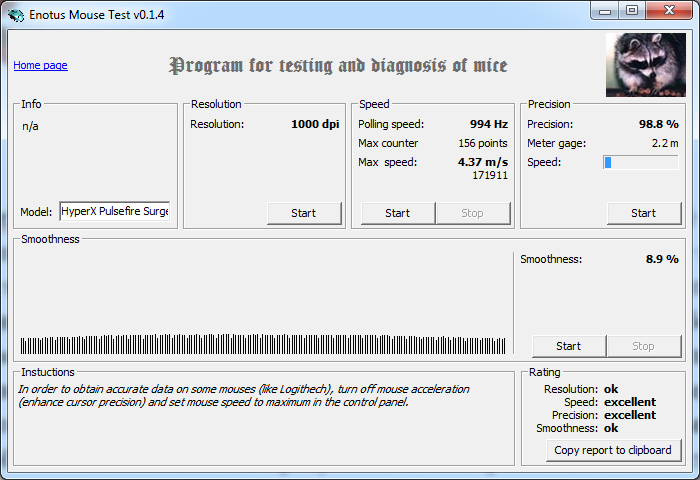
Task: Minimize the Enotus Mouse Test window
Action: click(605, 11)
